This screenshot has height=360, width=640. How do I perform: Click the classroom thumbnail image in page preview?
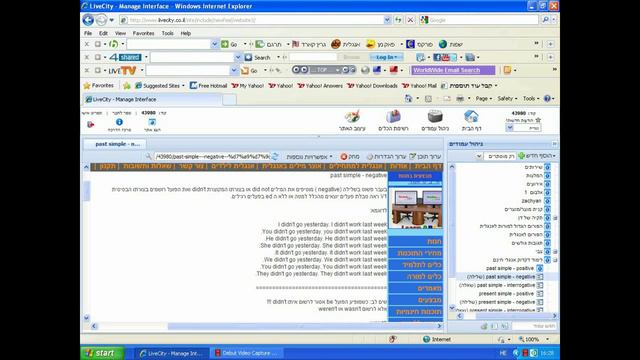(x=415, y=208)
